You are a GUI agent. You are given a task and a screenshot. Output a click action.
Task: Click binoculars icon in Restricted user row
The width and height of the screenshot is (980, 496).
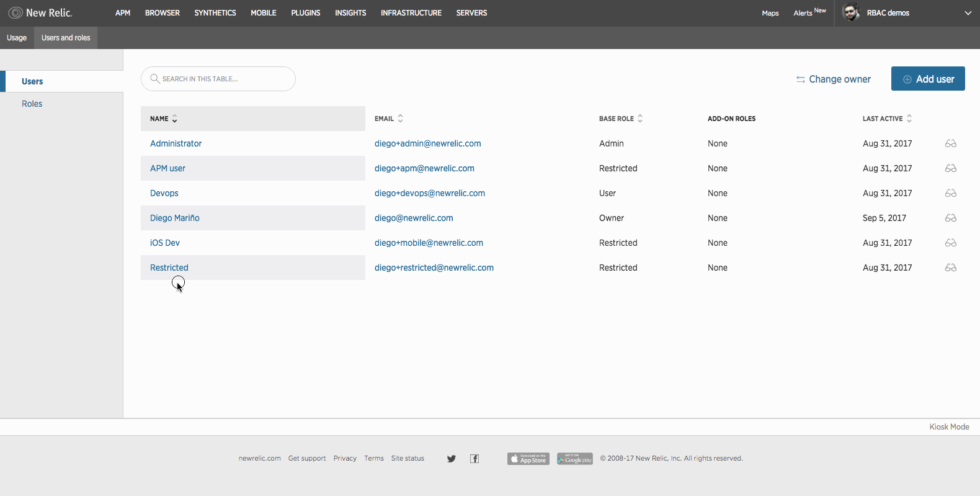(950, 268)
